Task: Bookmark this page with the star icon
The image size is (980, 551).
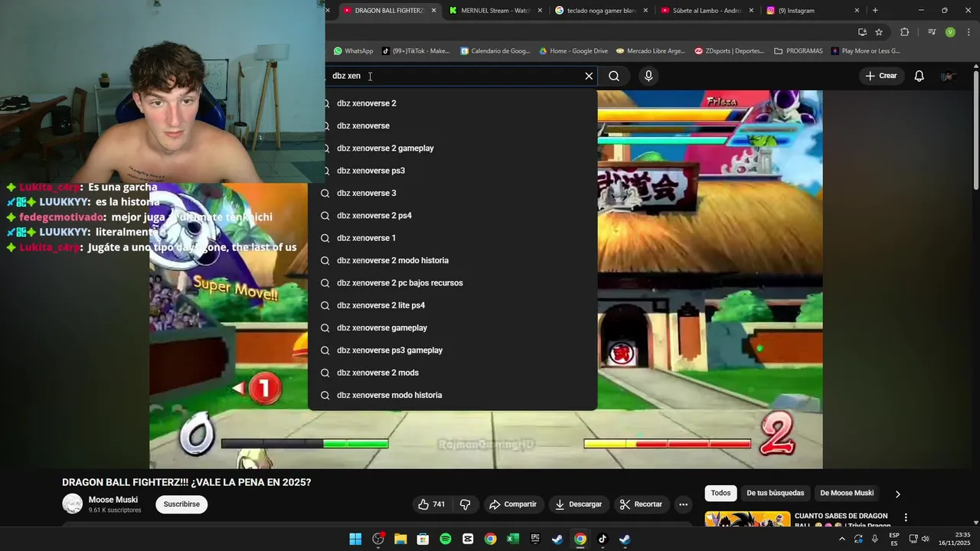Action: (879, 32)
